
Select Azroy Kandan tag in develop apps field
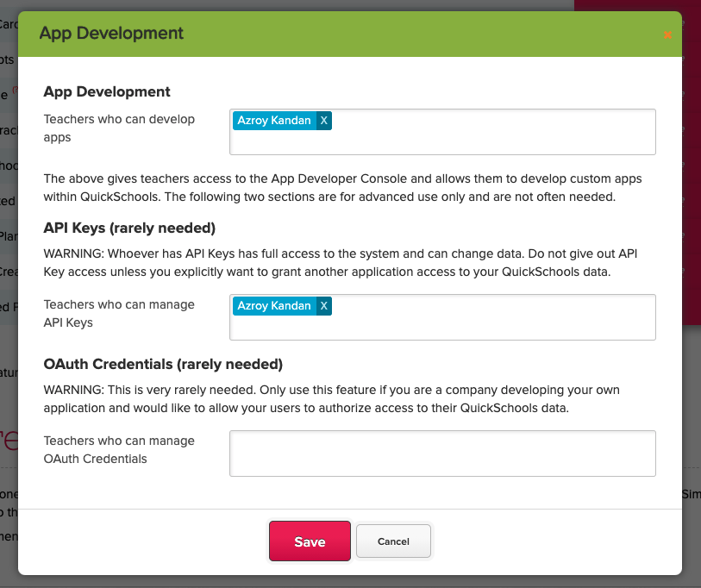274,121
